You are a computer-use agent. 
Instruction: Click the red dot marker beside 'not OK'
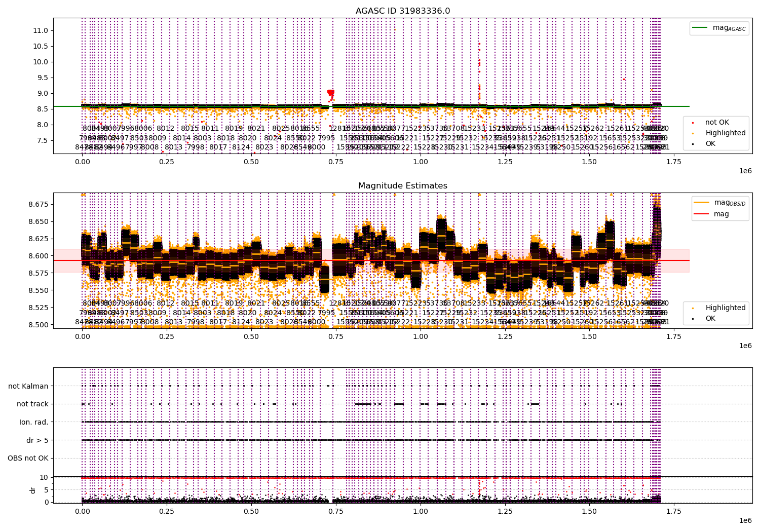pyautogui.click(x=693, y=123)
